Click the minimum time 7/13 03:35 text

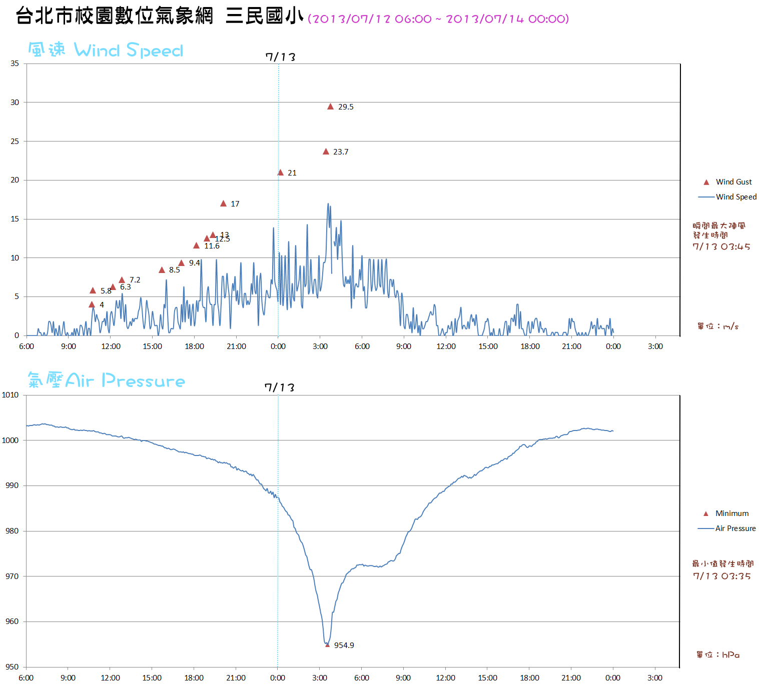pos(721,576)
